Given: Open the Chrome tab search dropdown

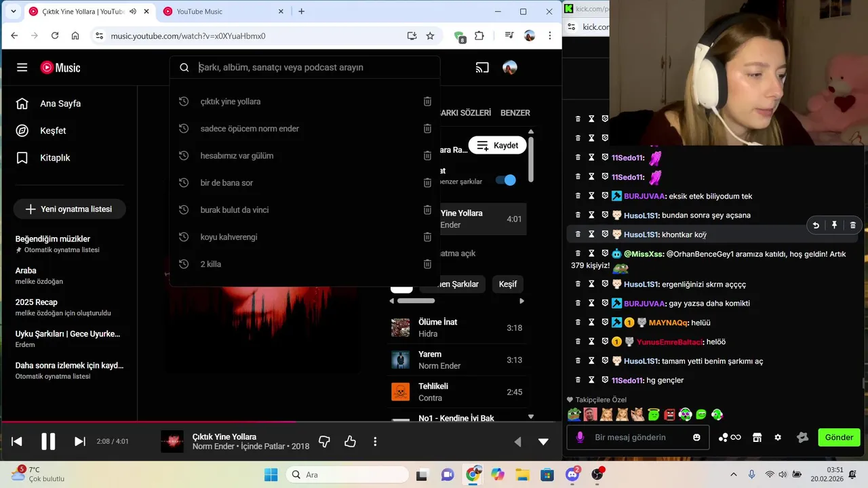Looking at the screenshot, I should click(x=13, y=12).
